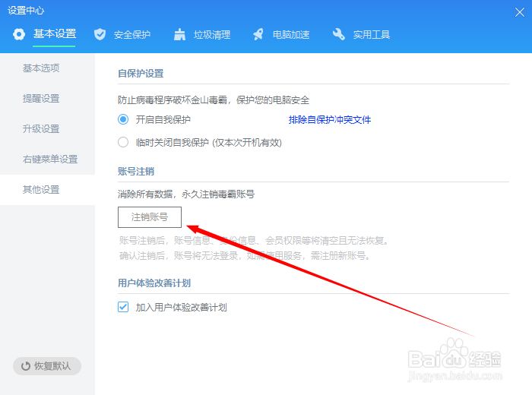Click the 设置中心 window title
The width and height of the screenshot is (532, 395).
point(26,11)
